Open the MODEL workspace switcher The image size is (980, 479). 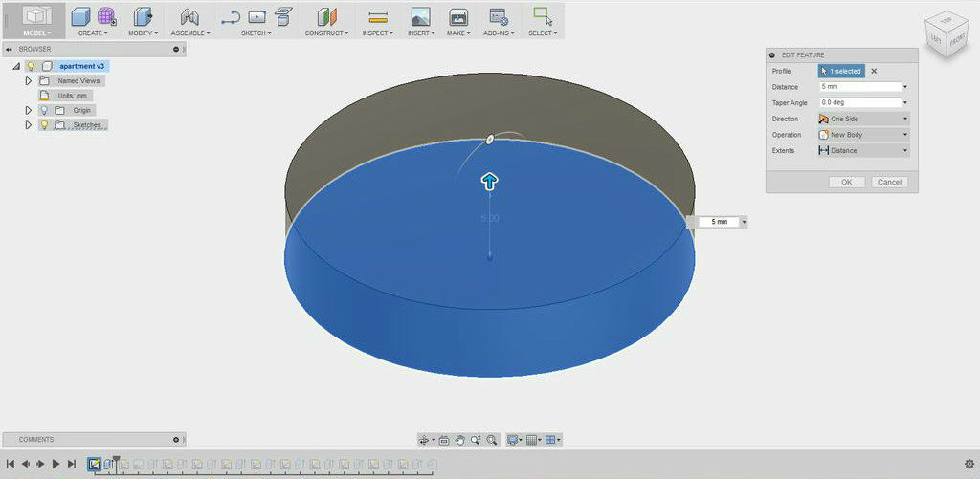tap(37, 21)
